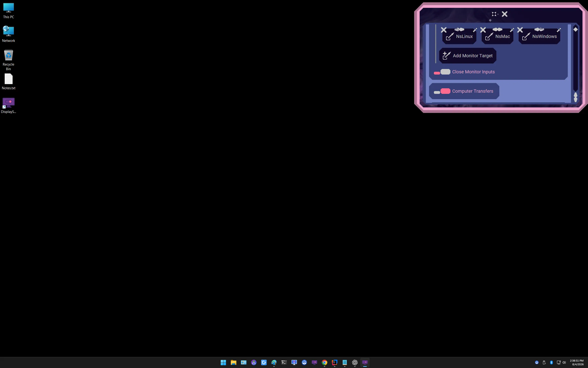The height and width of the screenshot is (368, 588).
Task: Toggle the Computer Transfers switch
Action: click(x=442, y=91)
